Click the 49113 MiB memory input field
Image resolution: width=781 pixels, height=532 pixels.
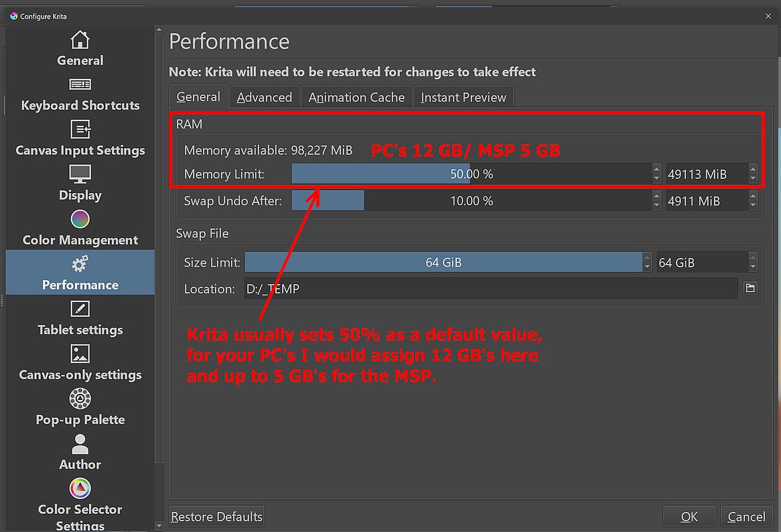pos(707,174)
